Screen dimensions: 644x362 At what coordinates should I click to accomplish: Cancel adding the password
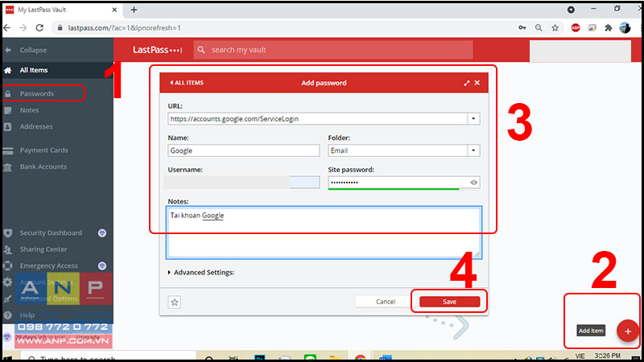(x=386, y=302)
